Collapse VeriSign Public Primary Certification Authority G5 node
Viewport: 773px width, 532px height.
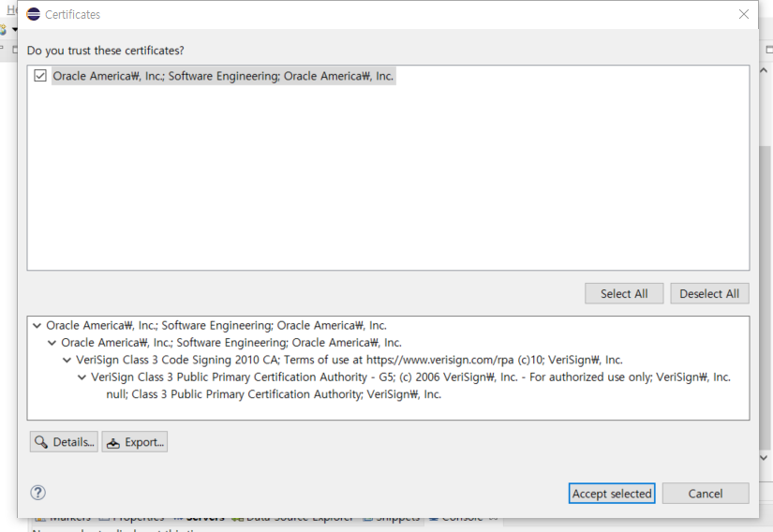[x=82, y=377]
